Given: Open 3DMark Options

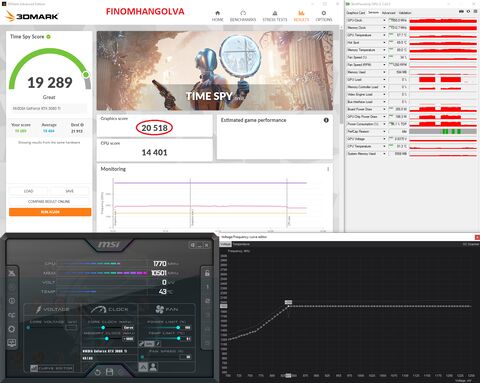Looking at the screenshot, I should tap(324, 16).
